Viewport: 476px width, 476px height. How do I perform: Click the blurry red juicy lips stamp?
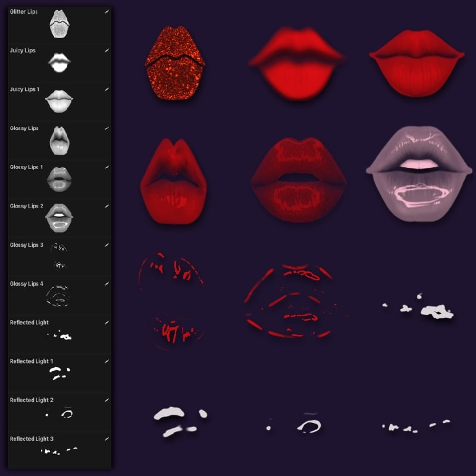[x=297, y=64]
